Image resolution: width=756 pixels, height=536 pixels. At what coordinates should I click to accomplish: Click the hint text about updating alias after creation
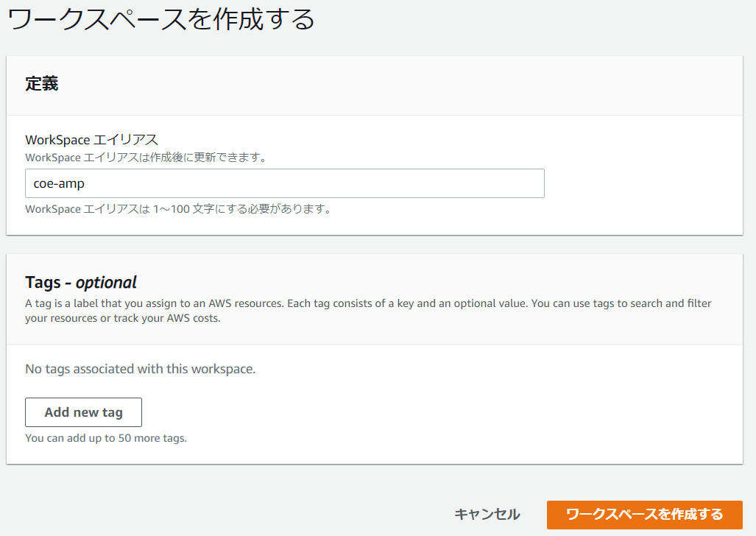click(145, 158)
